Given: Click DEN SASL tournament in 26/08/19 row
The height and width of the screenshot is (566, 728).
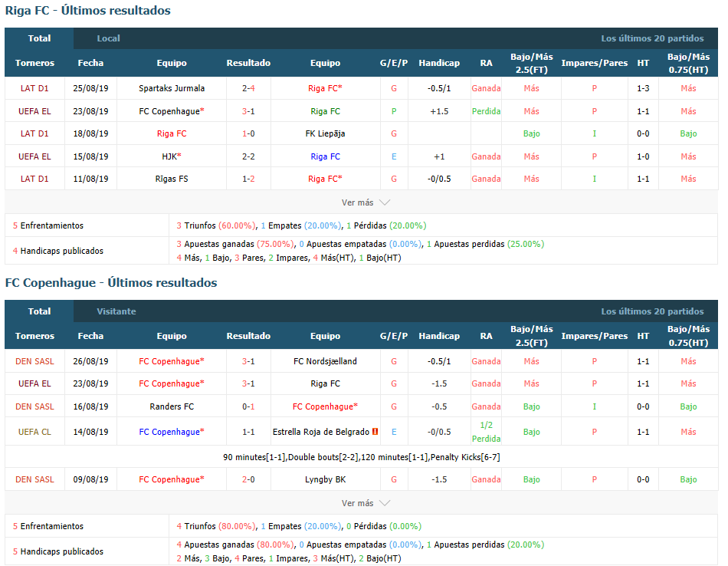Looking at the screenshot, I should 34,361.
